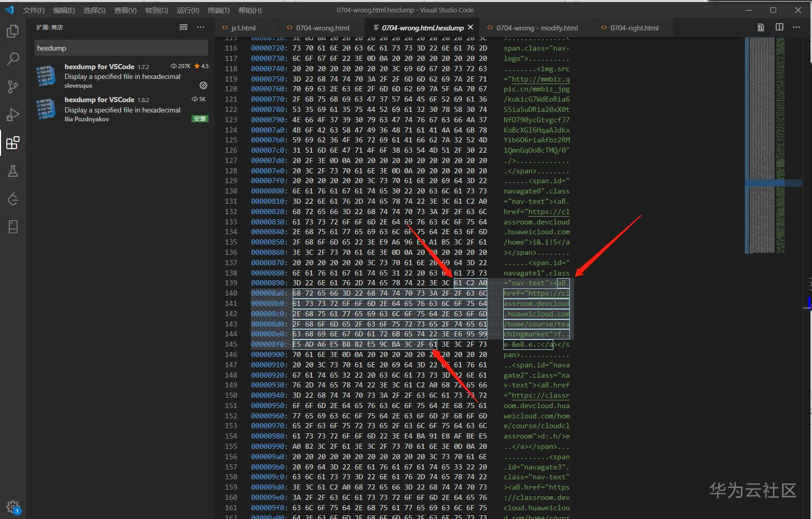The width and height of the screenshot is (812, 519).
Task: Follow the http://mmbiz.q link on line 119
Action: tap(540, 79)
